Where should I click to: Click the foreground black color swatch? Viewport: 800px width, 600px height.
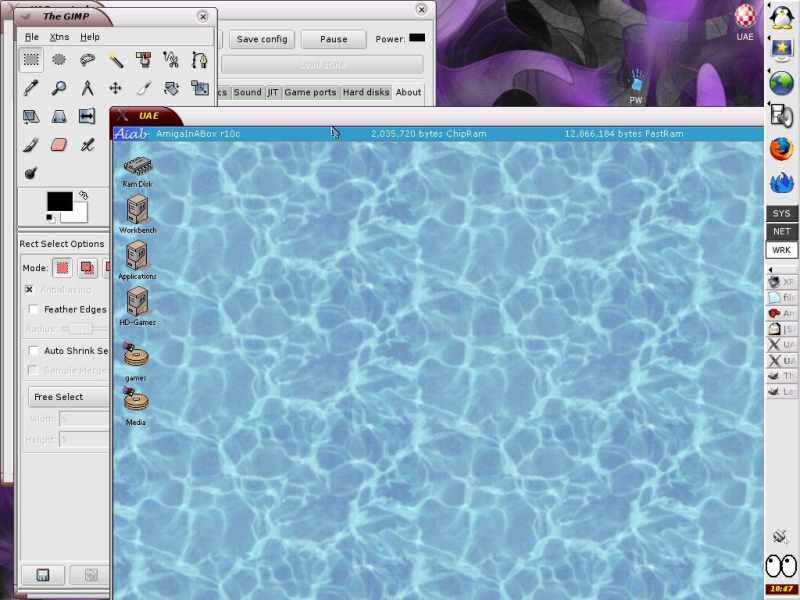tap(59, 200)
